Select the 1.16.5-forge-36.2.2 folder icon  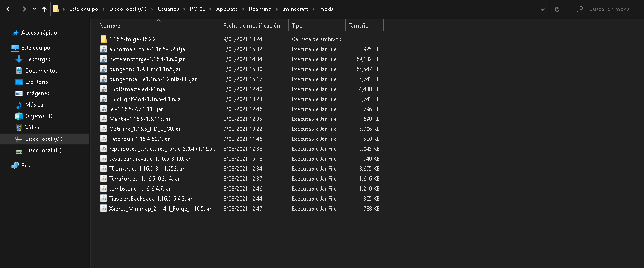click(104, 39)
